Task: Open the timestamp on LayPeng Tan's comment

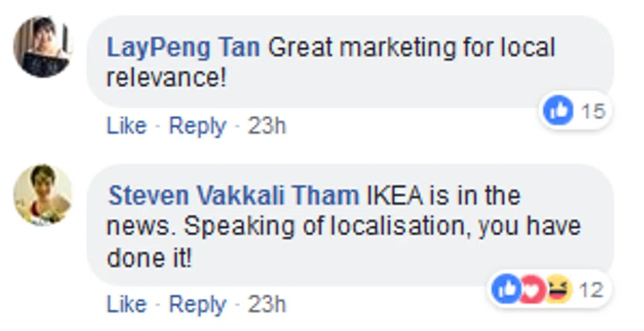Action: (266, 125)
